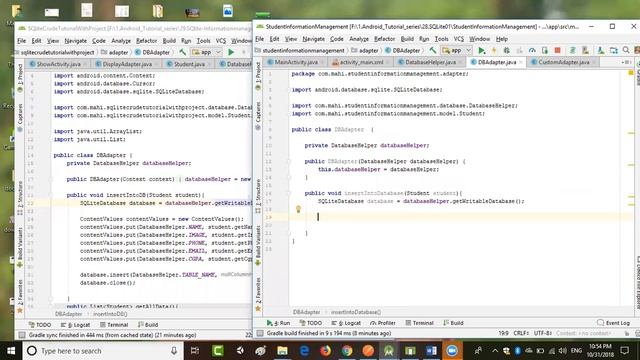The height and width of the screenshot is (360, 640).
Task: Open UTF-8 encoding selector in status bar
Action: 543,333
